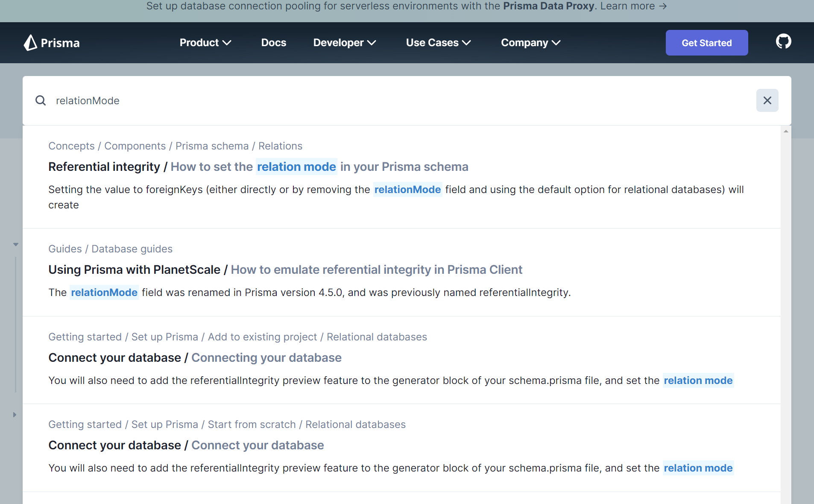Expand the sidebar via the right arrow marker

pyautogui.click(x=14, y=414)
